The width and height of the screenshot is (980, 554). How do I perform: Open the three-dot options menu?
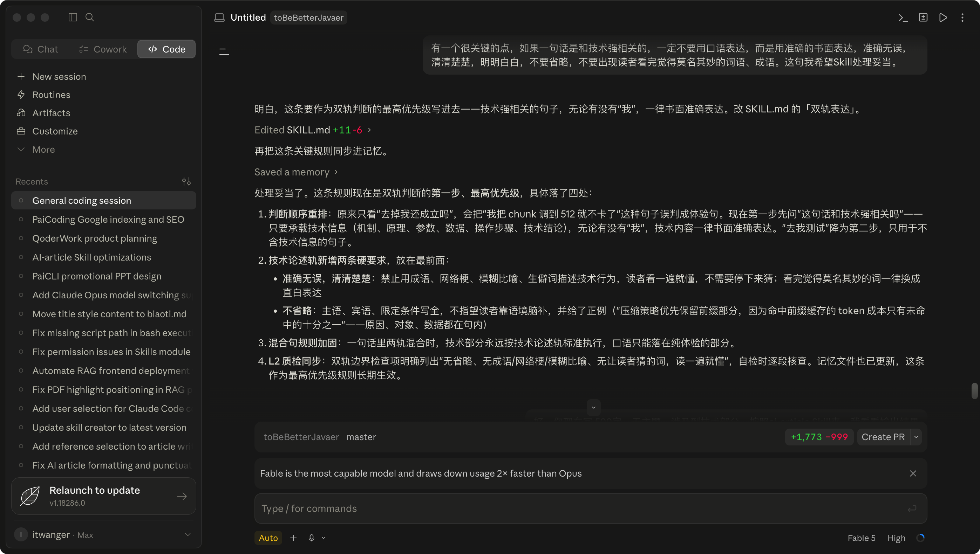(962, 18)
